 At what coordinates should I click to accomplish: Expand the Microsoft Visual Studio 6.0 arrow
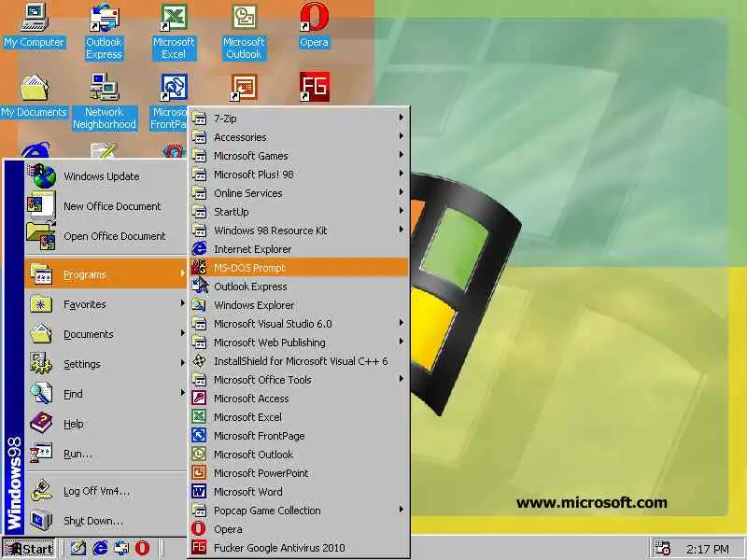[x=402, y=323]
